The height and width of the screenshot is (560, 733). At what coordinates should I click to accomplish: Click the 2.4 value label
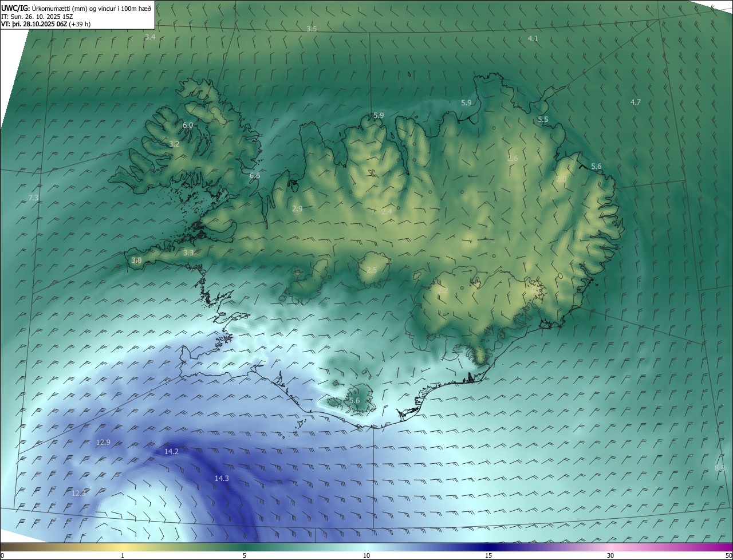tap(387, 211)
